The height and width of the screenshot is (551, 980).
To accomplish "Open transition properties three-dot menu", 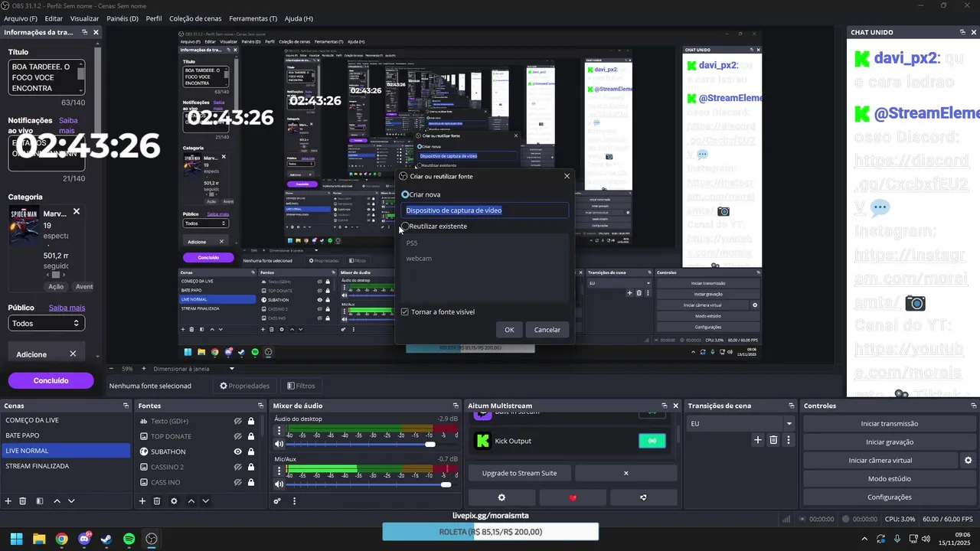I will pyautogui.click(x=789, y=440).
